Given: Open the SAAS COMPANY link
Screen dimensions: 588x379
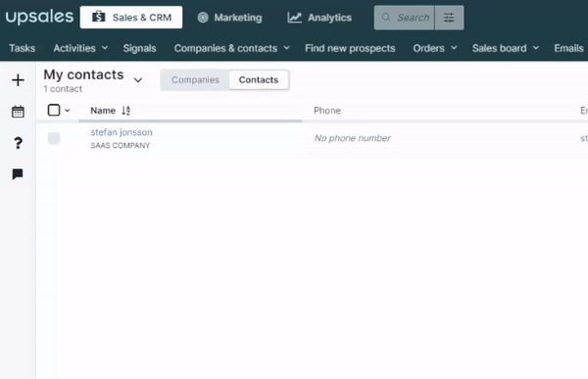Looking at the screenshot, I should (x=120, y=146).
